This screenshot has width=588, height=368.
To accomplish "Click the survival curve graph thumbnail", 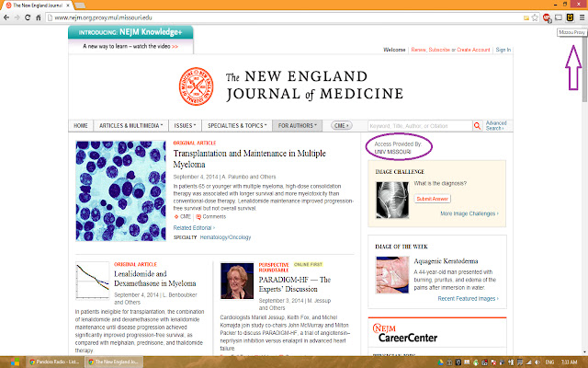I will [x=92, y=281].
